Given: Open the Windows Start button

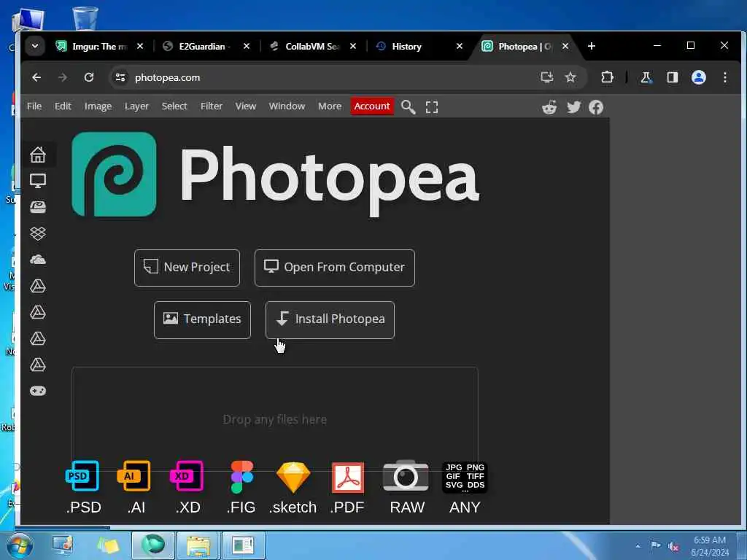Looking at the screenshot, I should click(20, 545).
